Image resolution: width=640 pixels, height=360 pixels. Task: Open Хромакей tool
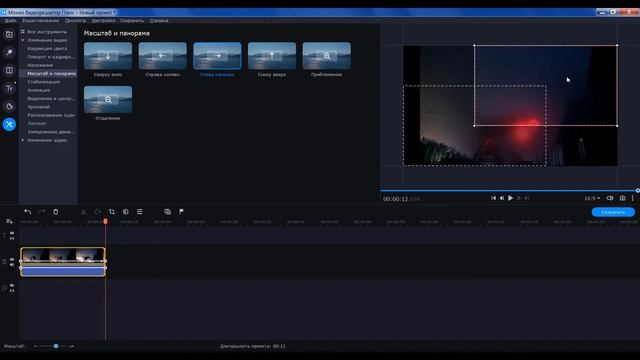[38, 107]
